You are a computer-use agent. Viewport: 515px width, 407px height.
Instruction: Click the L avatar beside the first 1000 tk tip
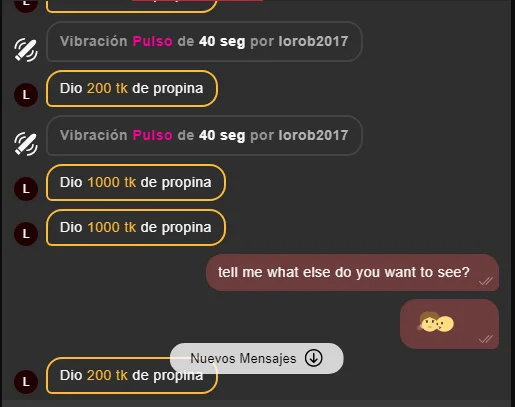click(26, 189)
